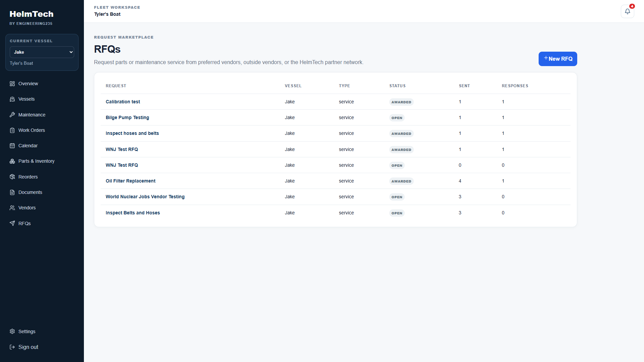Screen dimensions: 644x362
Task: Click AWARDED status badge for Calibration test
Action: click(401, 102)
